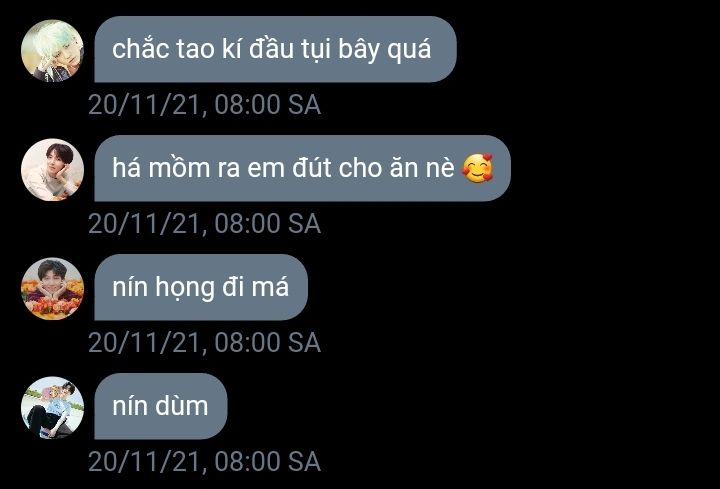Click the smiling hearts emoji
This screenshot has width=720, height=489.
pos(478,168)
